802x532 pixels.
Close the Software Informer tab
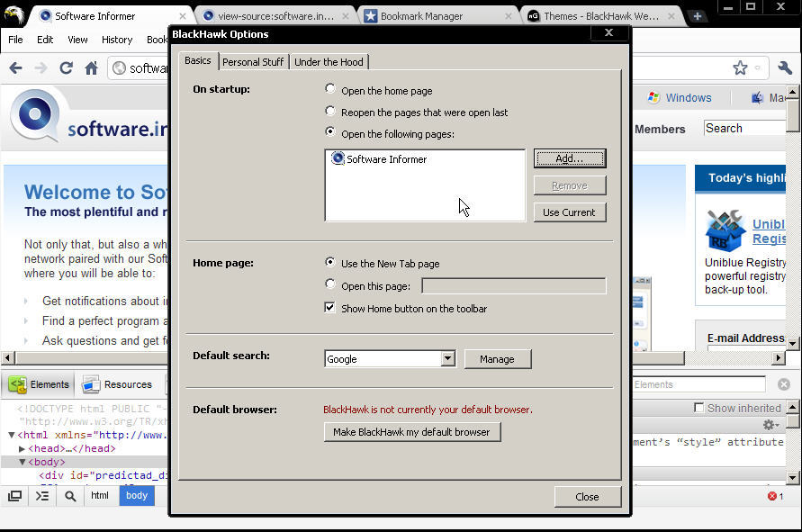pos(183,16)
